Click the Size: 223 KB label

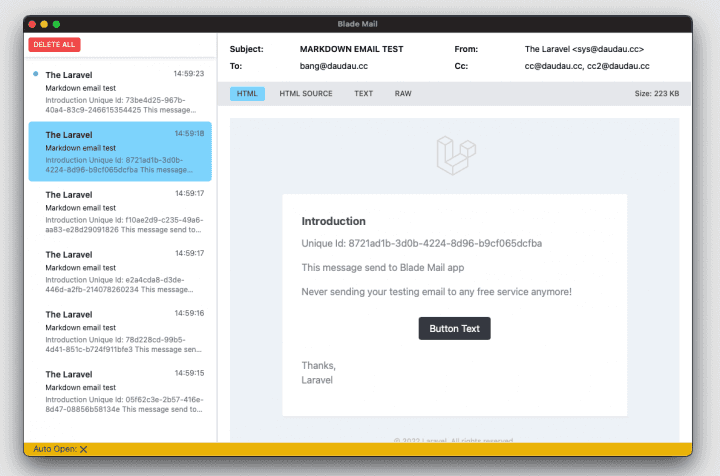pos(657,94)
